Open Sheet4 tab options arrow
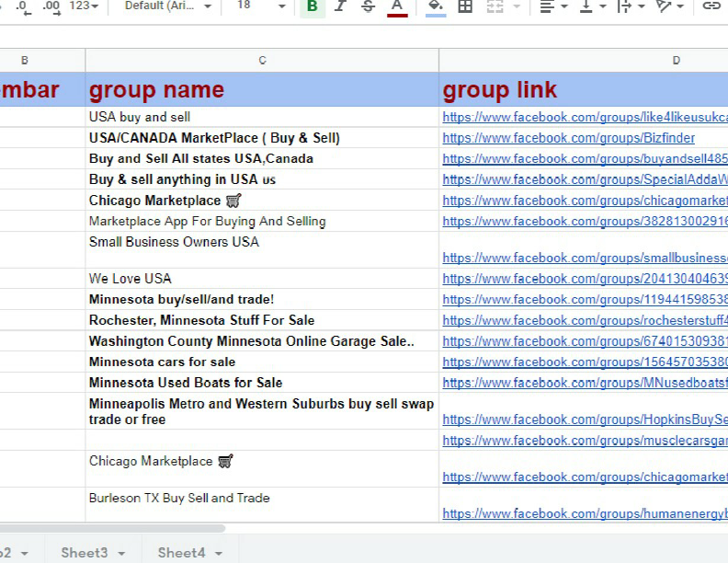Image resolution: width=728 pixels, height=563 pixels. (x=219, y=553)
